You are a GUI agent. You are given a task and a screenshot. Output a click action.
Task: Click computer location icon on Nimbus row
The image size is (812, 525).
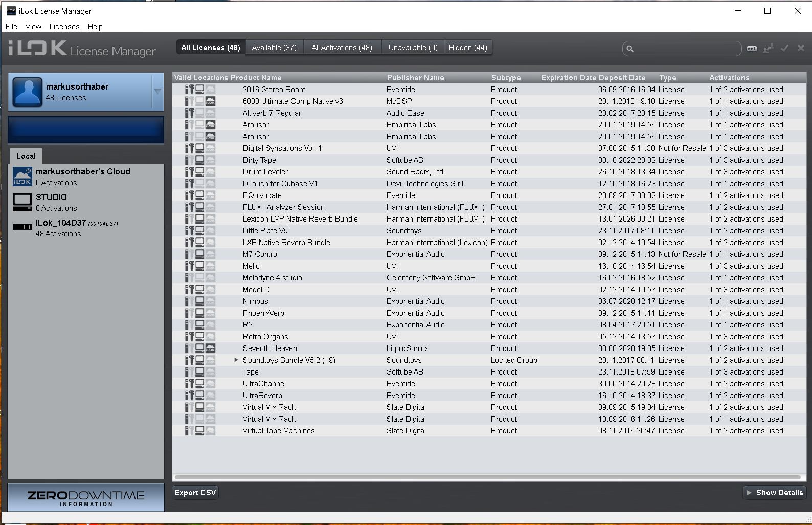tap(200, 301)
